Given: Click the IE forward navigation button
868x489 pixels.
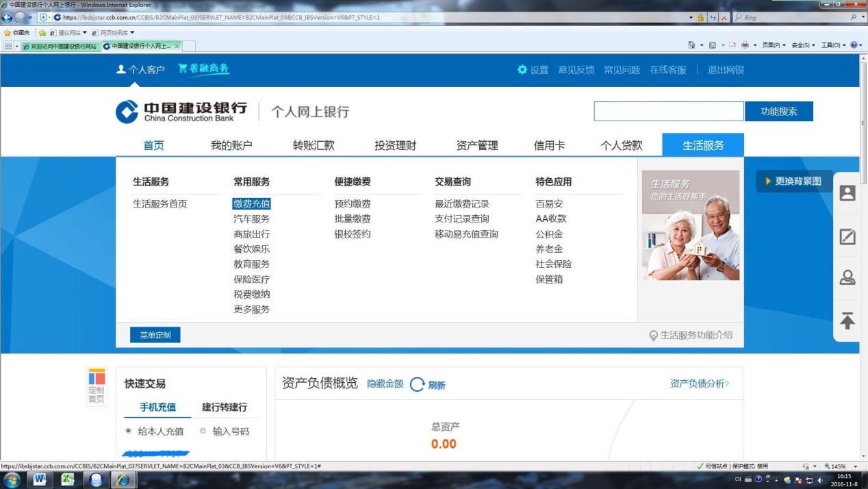Looking at the screenshot, I should [21, 17].
